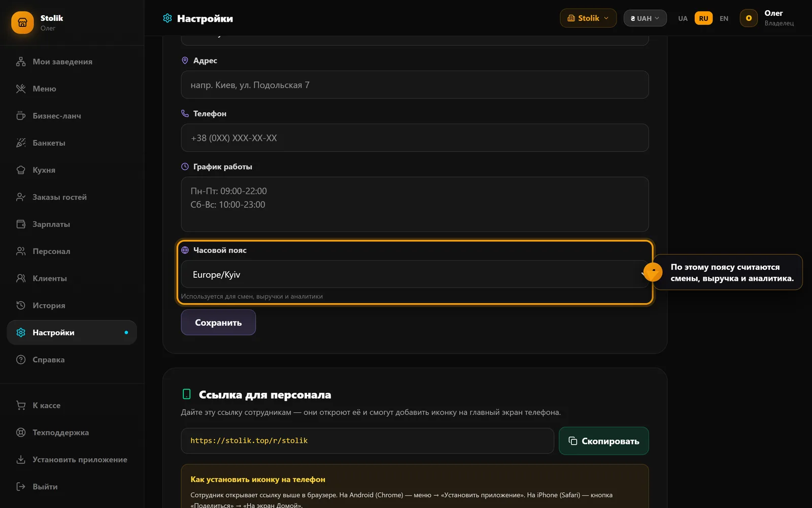Image resolution: width=812 pixels, height=508 pixels.
Task: Click the Банкеты party popper icon
Action: coord(21,143)
